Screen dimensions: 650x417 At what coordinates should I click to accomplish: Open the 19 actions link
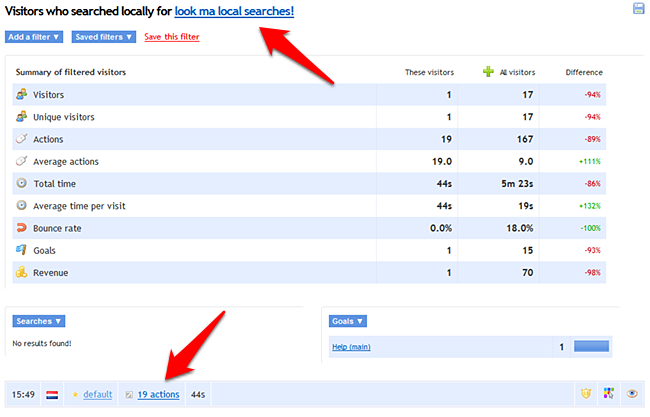158,395
